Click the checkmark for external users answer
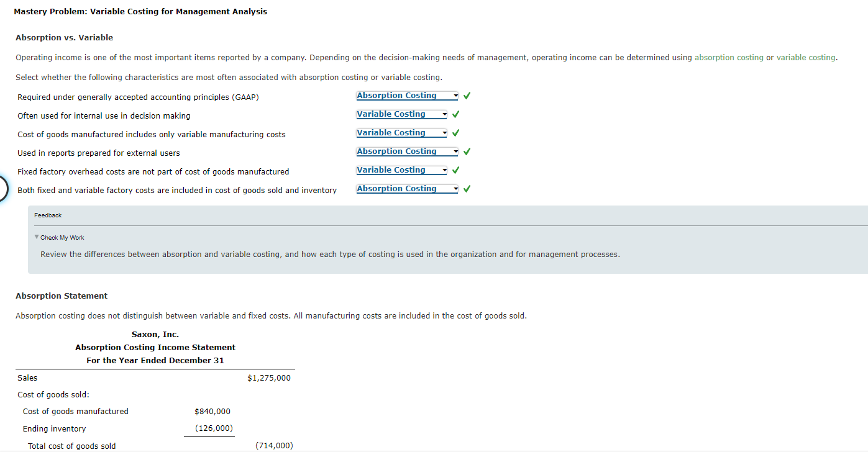The image size is (868, 452). [467, 151]
